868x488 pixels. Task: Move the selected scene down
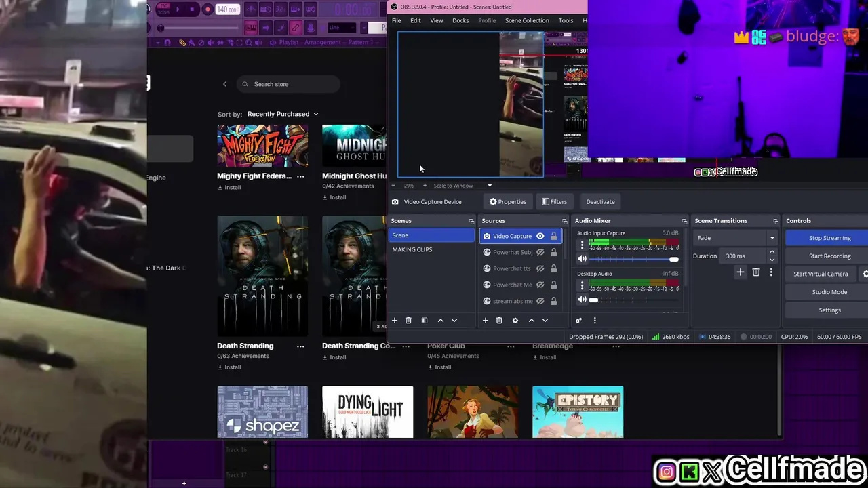454,321
